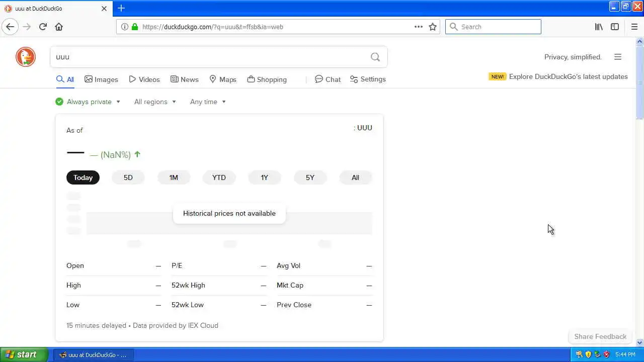Click the '52wk High' label
This screenshot has width=644, height=362.
(x=188, y=285)
